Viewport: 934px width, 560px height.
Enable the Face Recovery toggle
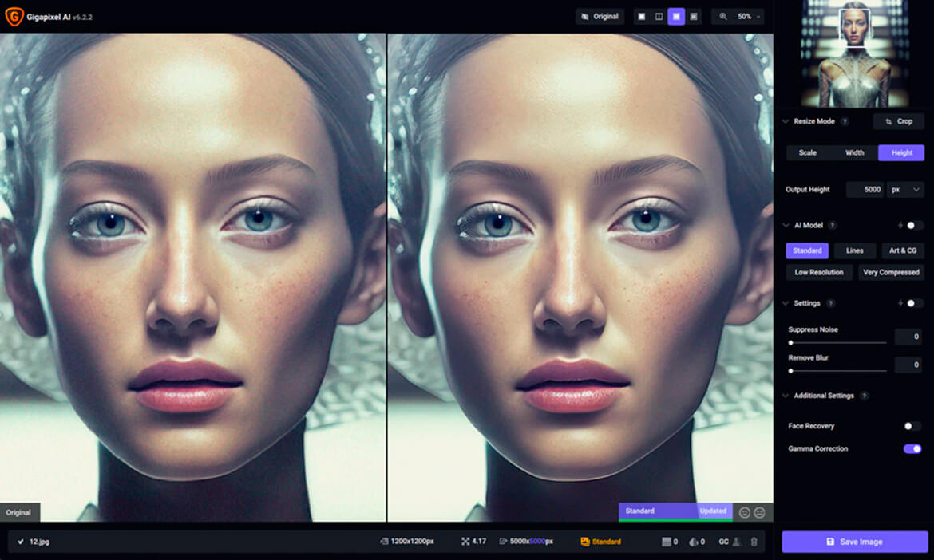click(x=912, y=426)
